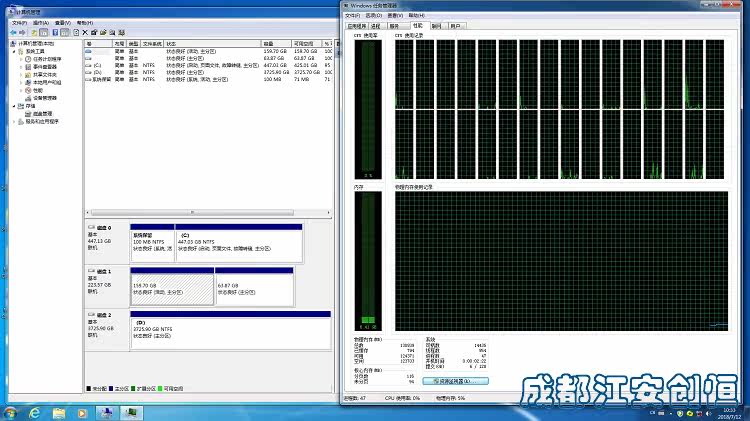
Task: Click the blue Help question-mark toolbar icon
Action: tap(55, 33)
